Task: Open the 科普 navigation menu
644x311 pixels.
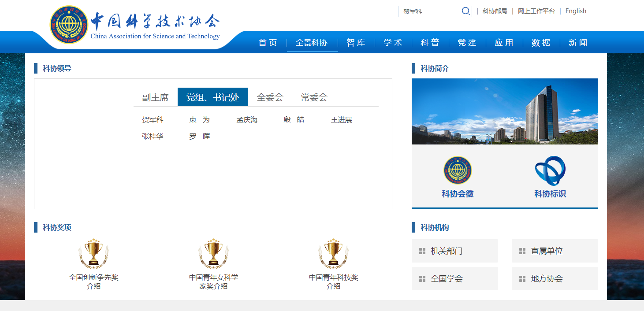Action: (x=430, y=43)
